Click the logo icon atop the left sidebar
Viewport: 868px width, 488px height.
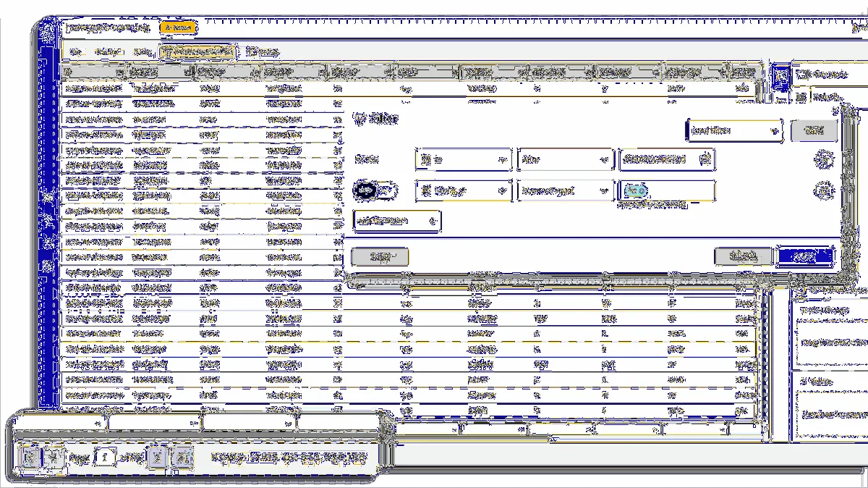point(48,32)
